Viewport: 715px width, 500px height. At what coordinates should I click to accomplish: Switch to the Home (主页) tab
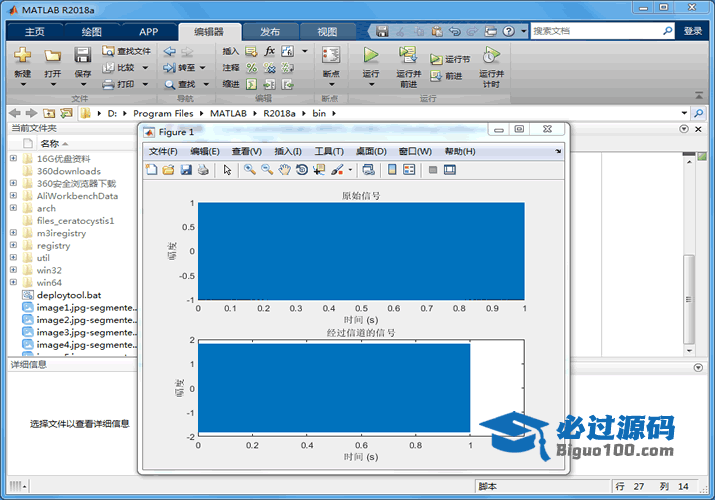35,31
